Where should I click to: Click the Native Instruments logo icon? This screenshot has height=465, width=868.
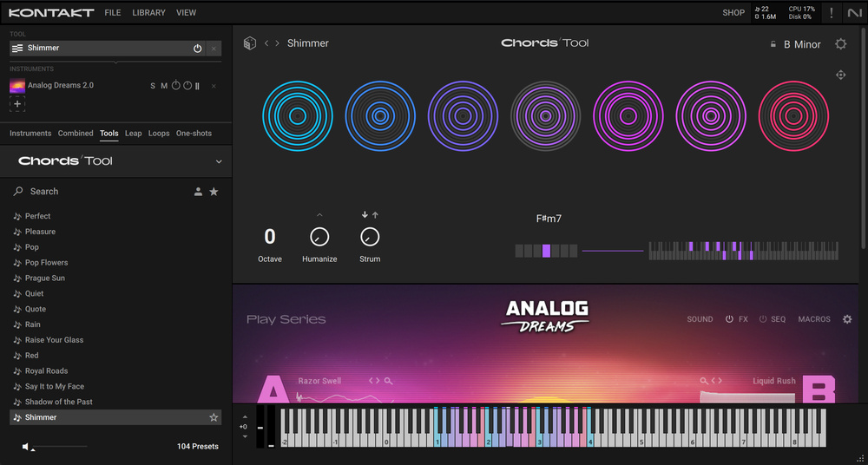[x=855, y=13]
